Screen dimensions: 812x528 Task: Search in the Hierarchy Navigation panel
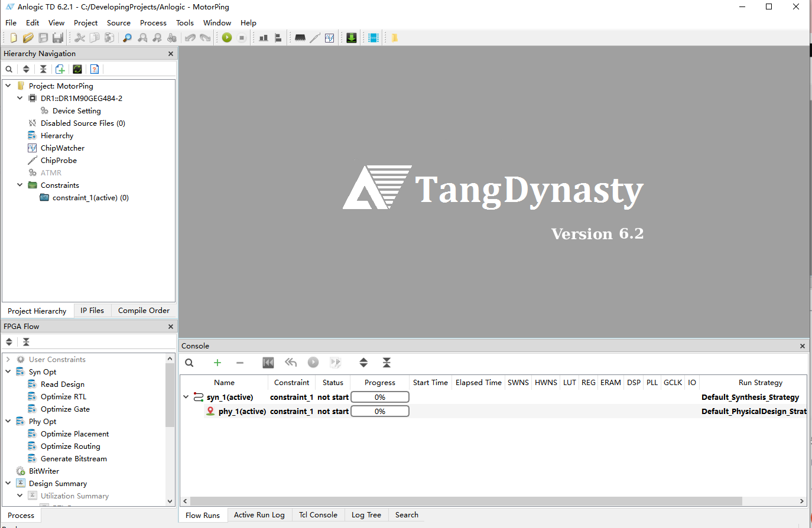click(9, 69)
